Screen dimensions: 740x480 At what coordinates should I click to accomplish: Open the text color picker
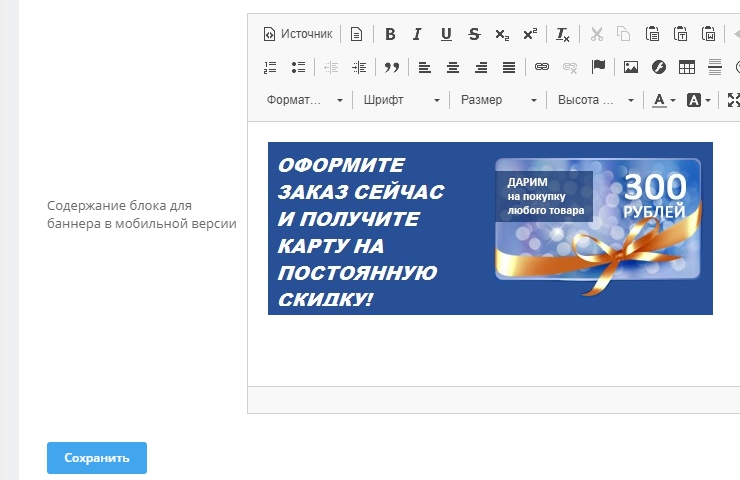click(663, 100)
